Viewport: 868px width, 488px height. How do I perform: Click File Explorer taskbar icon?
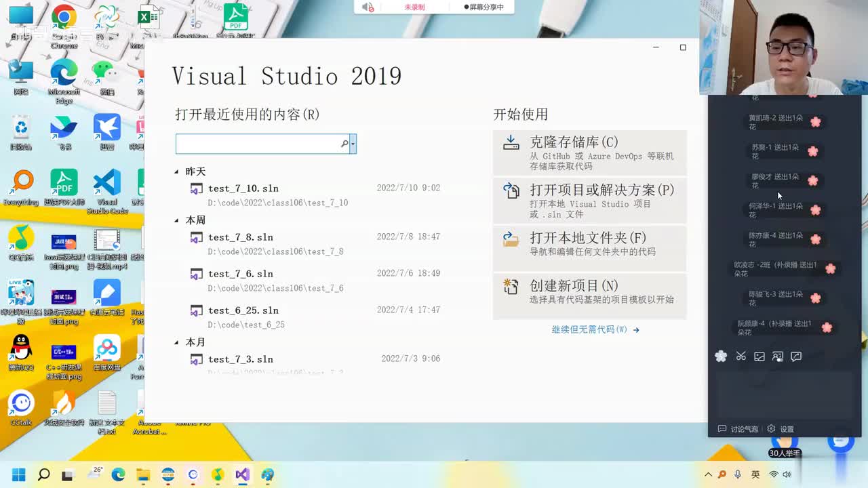pos(143,474)
